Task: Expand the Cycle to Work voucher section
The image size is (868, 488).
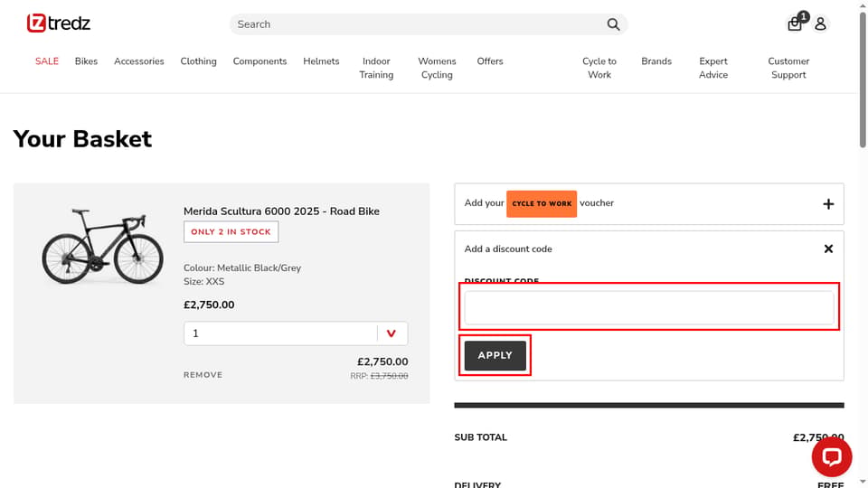Action: pos(828,204)
